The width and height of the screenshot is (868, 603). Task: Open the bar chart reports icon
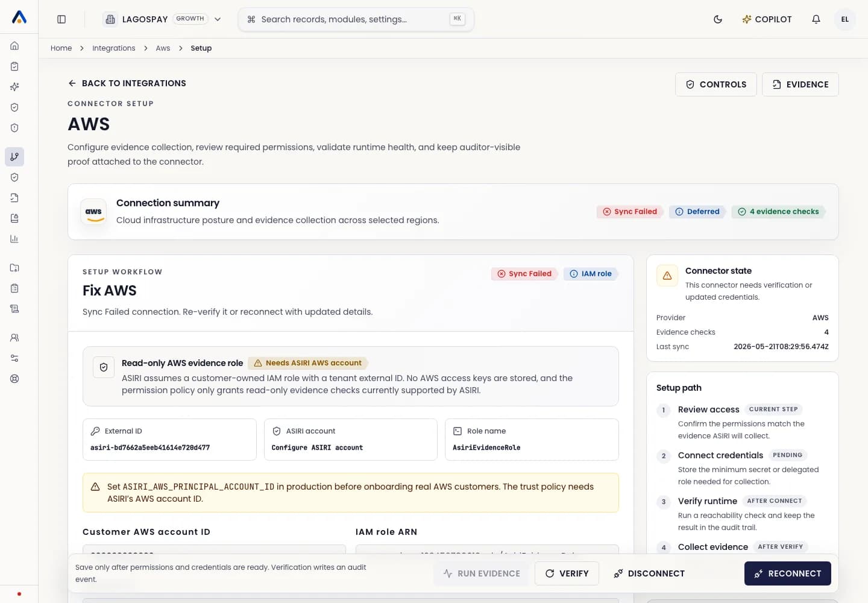click(14, 239)
